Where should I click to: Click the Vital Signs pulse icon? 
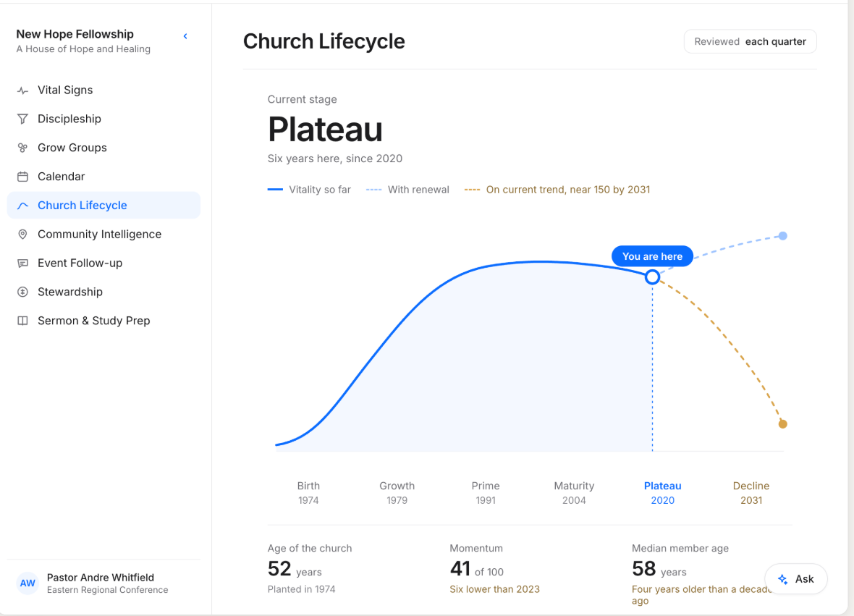pos(22,90)
